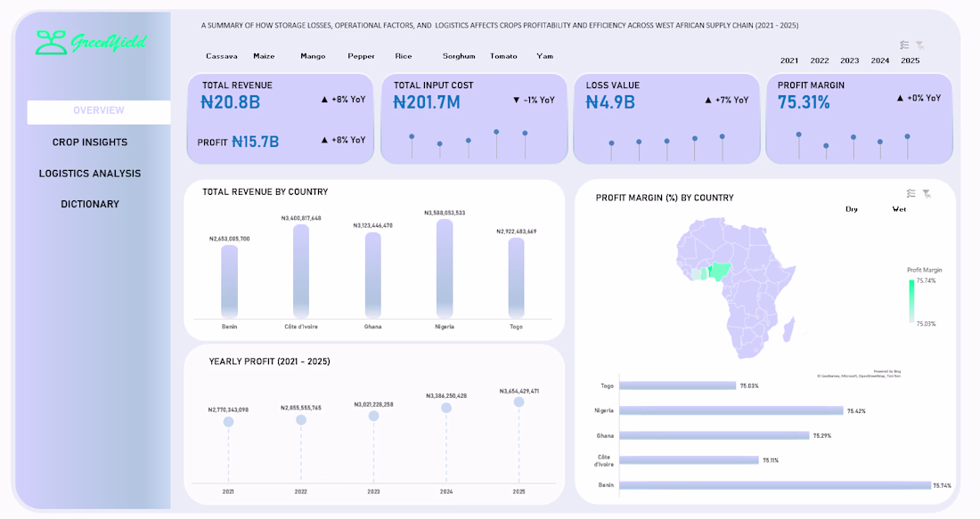Filter by Yam crop

(x=545, y=56)
